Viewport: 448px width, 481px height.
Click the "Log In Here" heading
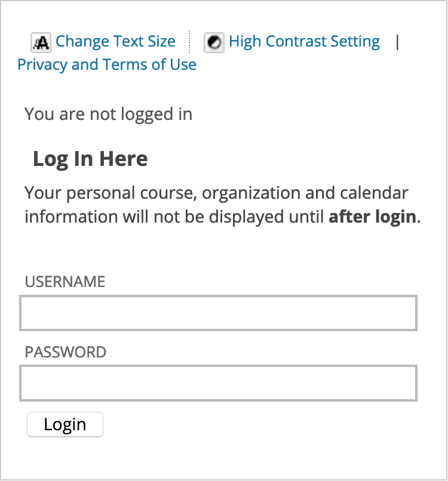pos(90,159)
